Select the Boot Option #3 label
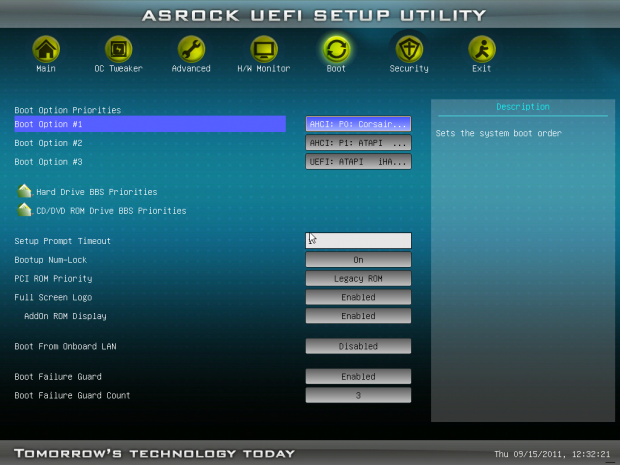 (x=48, y=162)
